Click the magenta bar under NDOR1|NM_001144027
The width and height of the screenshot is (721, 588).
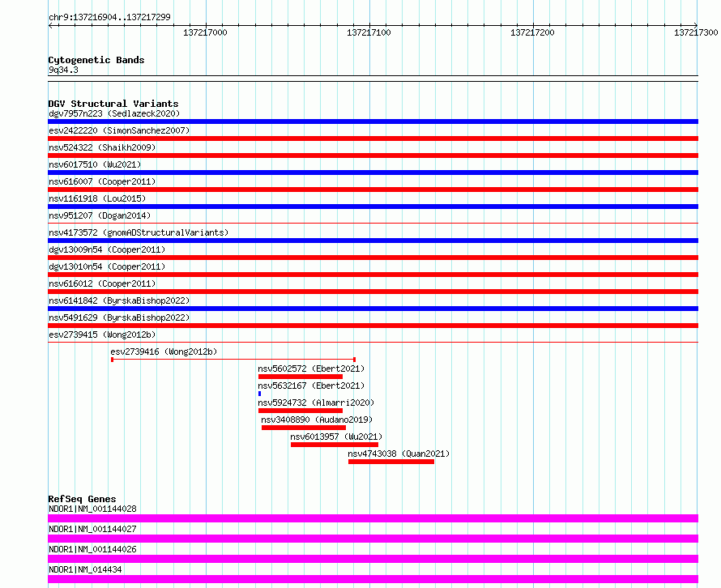pos(373,539)
